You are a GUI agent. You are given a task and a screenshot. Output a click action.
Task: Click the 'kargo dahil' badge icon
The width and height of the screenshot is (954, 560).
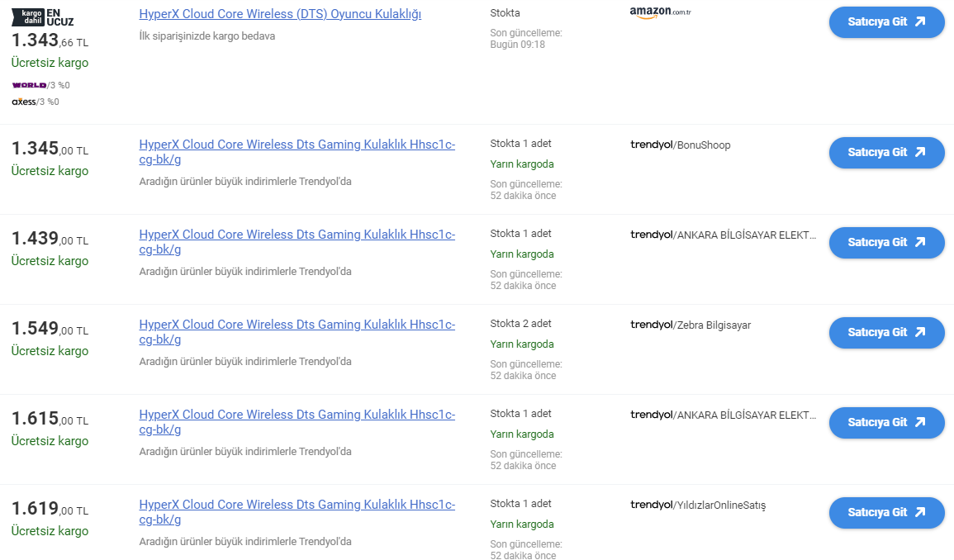pos(27,17)
